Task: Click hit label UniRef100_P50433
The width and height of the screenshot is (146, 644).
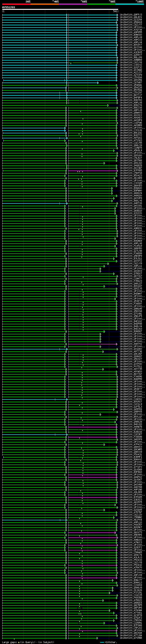Action: tap(131, 560)
